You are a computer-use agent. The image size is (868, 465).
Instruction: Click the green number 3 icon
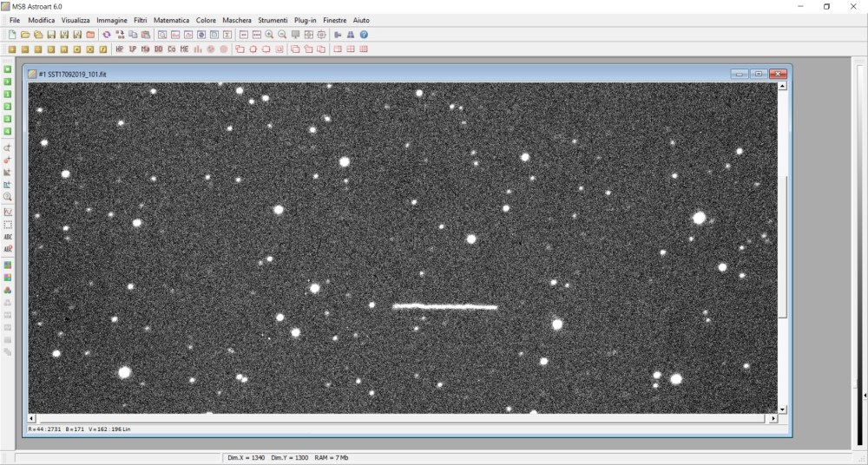pos(8,119)
